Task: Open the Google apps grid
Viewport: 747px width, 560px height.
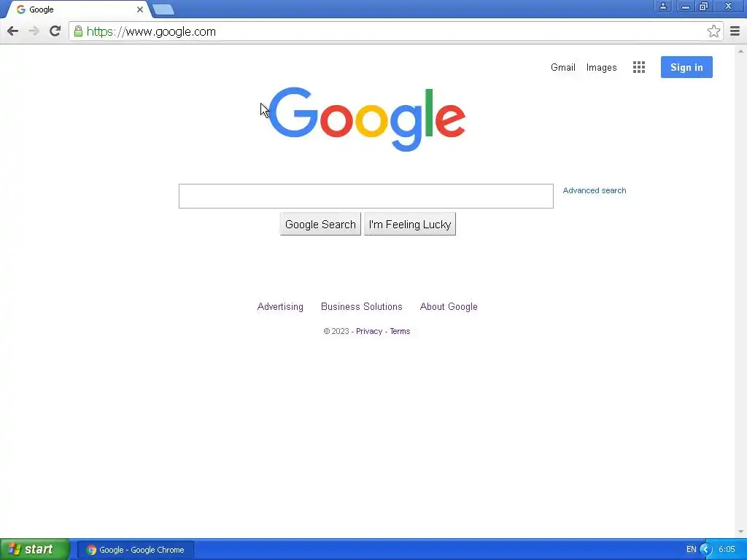Action: pyautogui.click(x=639, y=67)
